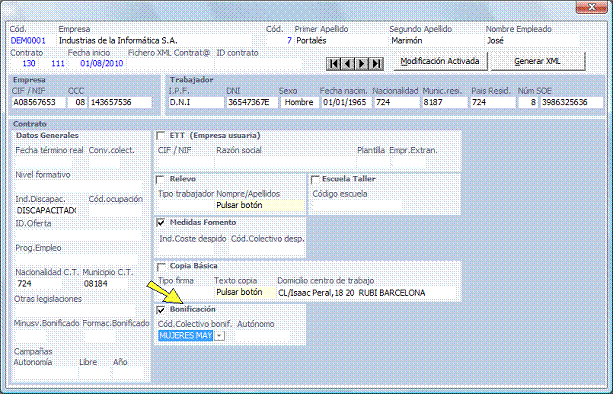Click the ETT Razón social field
The height and width of the screenshot is (395, 614).
pos(285,162)
